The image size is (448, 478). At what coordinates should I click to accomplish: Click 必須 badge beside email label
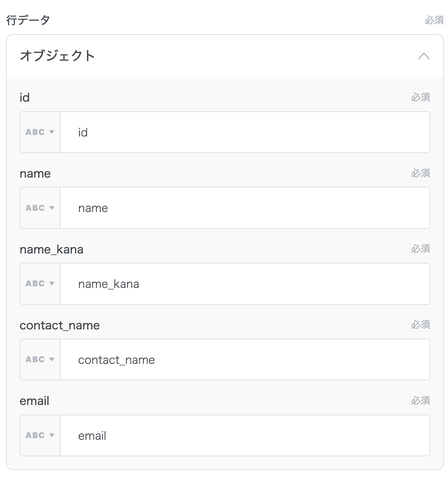(x=420, y=400)
